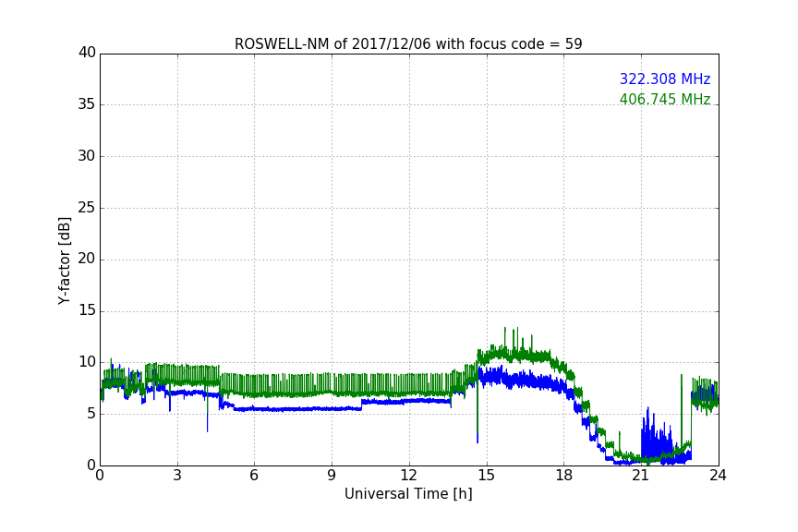Click the y-axis tick value '15'
The height and width of the screenshot is (532, 798).
(x=87, y=310)
